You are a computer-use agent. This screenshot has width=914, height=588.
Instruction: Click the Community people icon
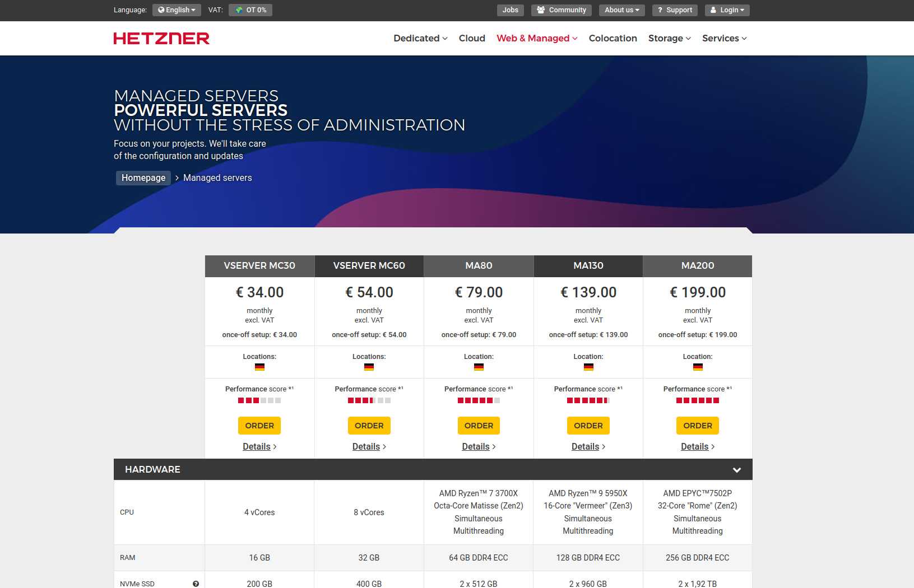[541, 10]
